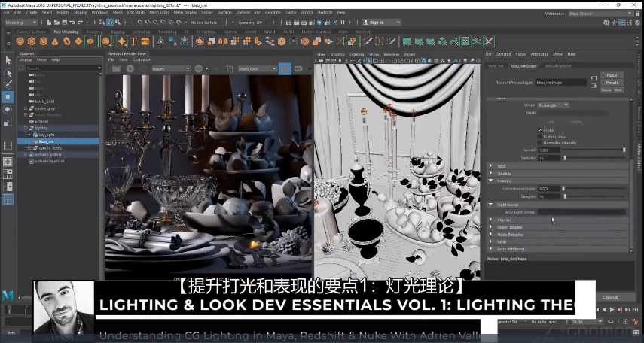Select the arrow Select tool in toolbox

(8, 60)
